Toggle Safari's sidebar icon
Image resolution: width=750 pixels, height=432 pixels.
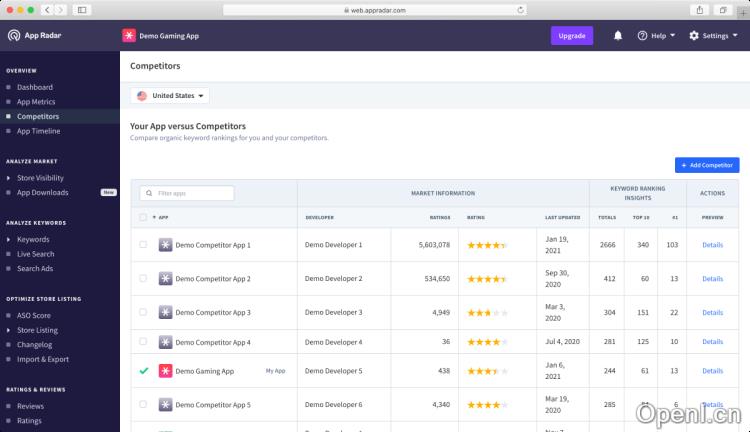point(81,9)
